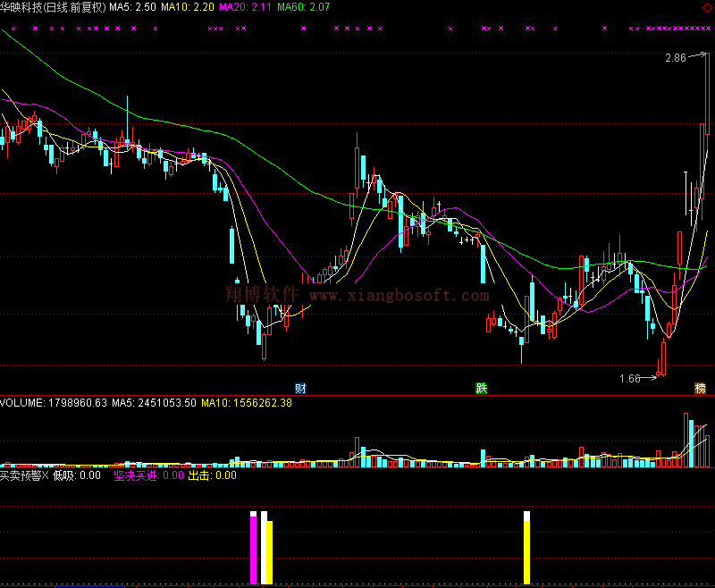Viewport: 715px width, 588px height.
Task: Click the 榜 info marker icon
Action: coord(700,389)
